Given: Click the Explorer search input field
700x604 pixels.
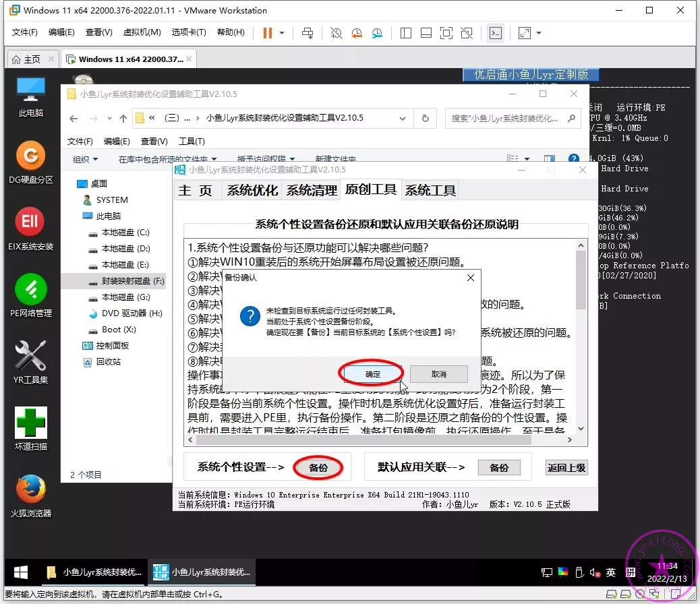Looking at the screenshot, I should [504, 118].
